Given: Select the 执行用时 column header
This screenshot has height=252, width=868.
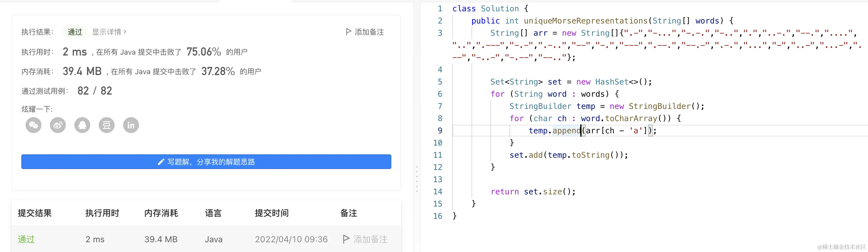Looking at the screenshot, I should [x=102, y=213].
